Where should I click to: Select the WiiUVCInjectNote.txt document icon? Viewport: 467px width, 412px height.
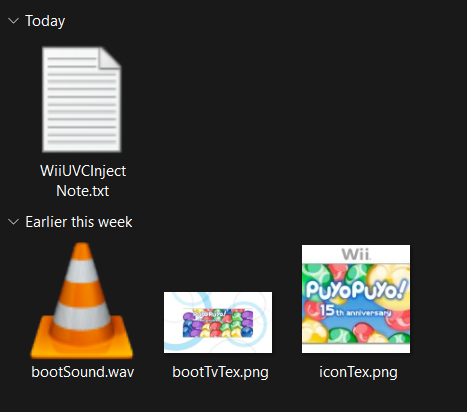(x=82, y=99)
